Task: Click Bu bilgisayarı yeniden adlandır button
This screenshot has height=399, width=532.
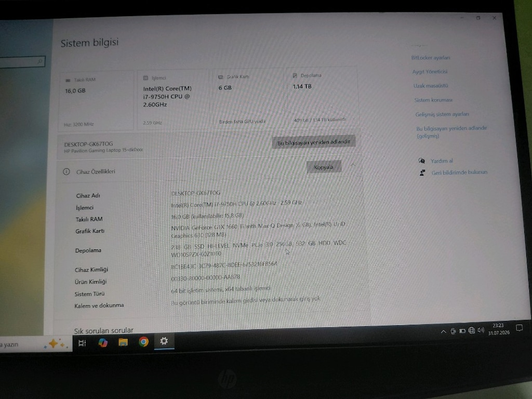Action: click(x=313, y=142)
